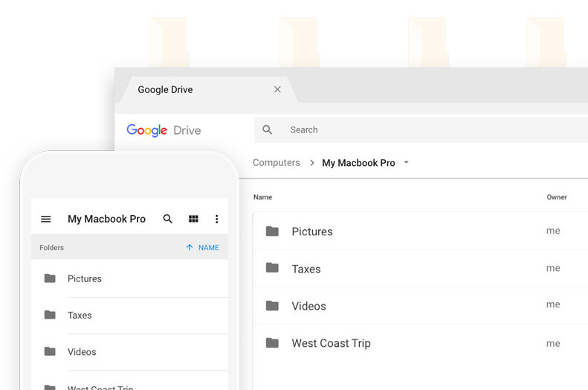588x390 pixels.
Task: Open the West Coast Trip folder row
Action: 331,343
